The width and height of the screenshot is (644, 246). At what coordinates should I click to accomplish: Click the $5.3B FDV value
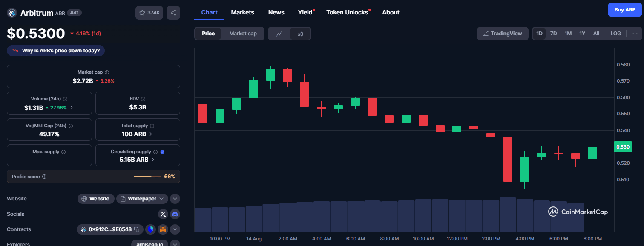[138, 107]
